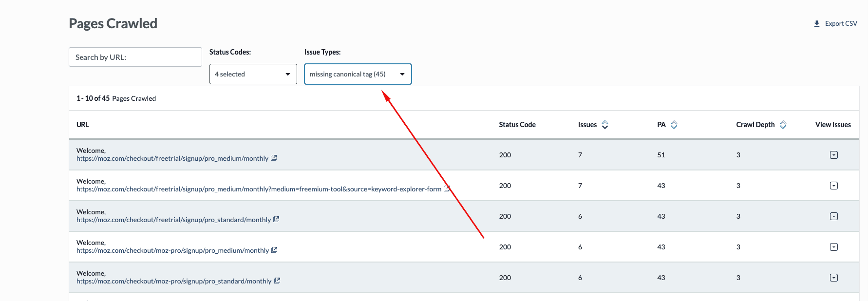Click the Export CSV link
This screenshot has width=868, height=301.
pos(841,23)
